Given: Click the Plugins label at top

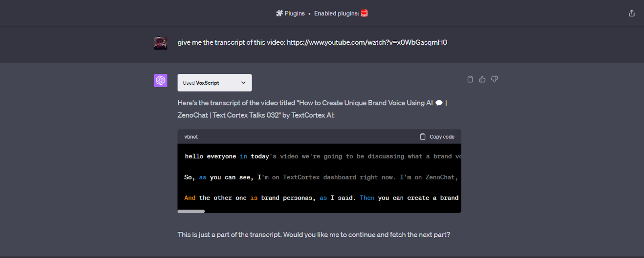Looking at the screenshot, I should [x=295, y=13].
